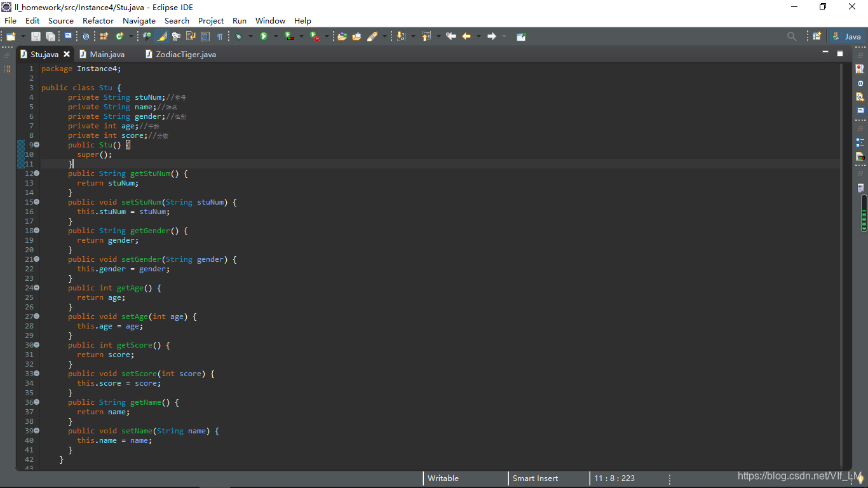Open the Project menu
Screen dimensions: 868x488
211,20
